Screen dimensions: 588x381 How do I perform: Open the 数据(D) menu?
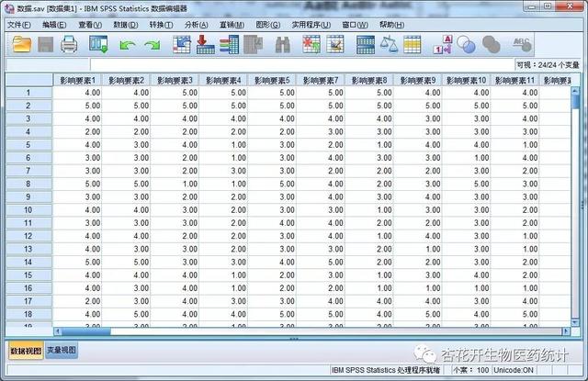coord(126,25)
